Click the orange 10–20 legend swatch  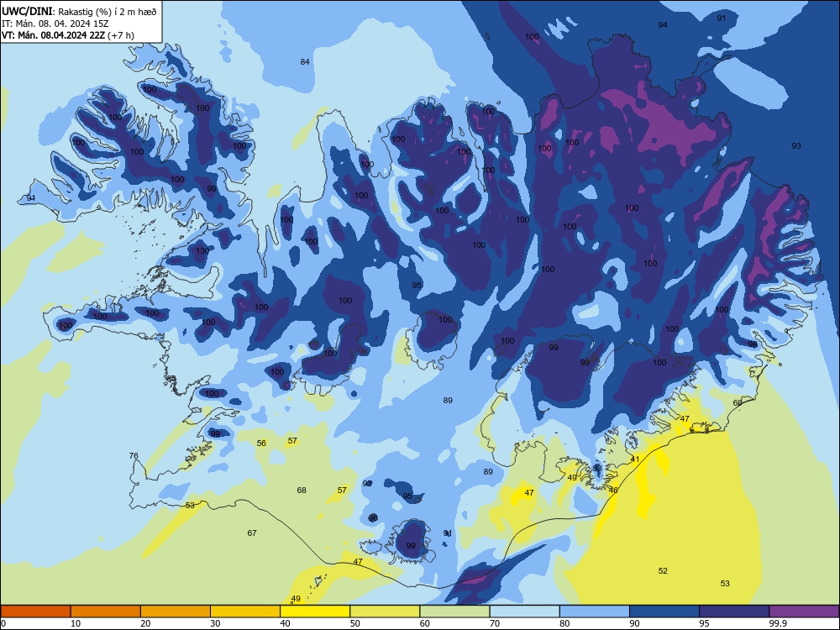coord(106,612)
